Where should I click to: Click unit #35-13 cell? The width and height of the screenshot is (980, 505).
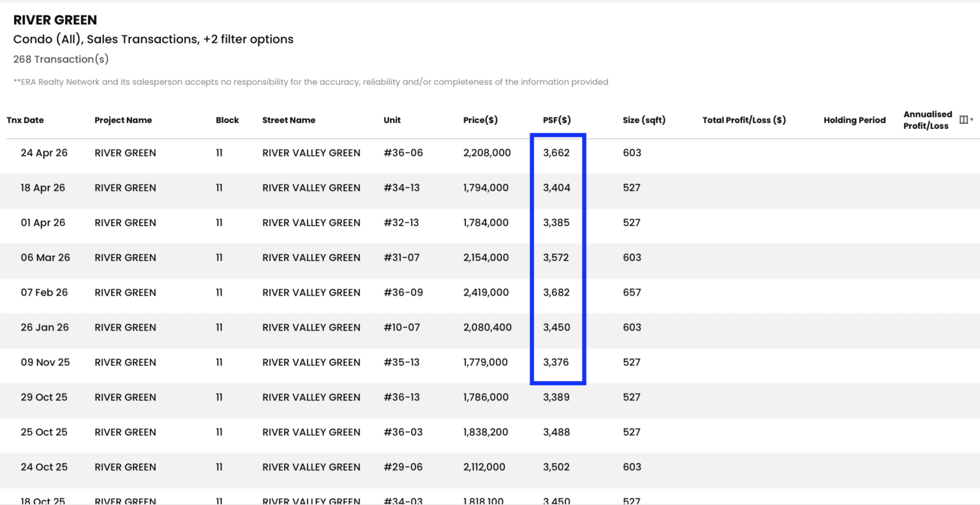point(401,362)
